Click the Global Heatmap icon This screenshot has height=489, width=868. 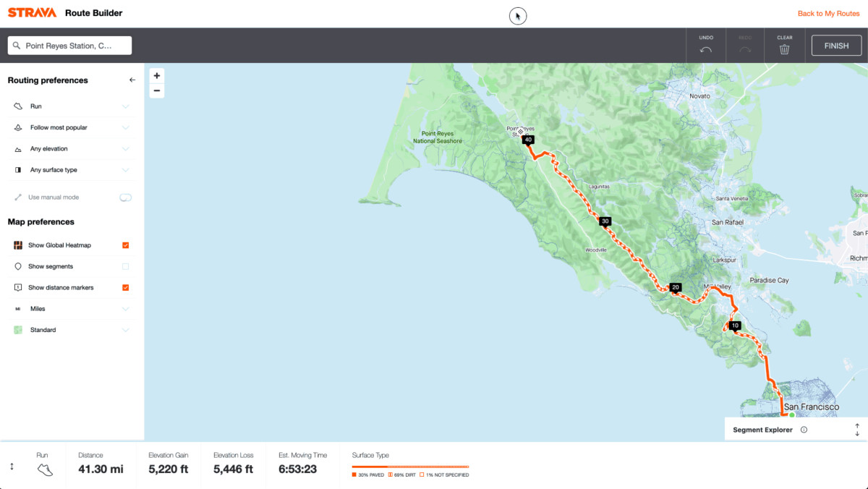click(18, 245)
